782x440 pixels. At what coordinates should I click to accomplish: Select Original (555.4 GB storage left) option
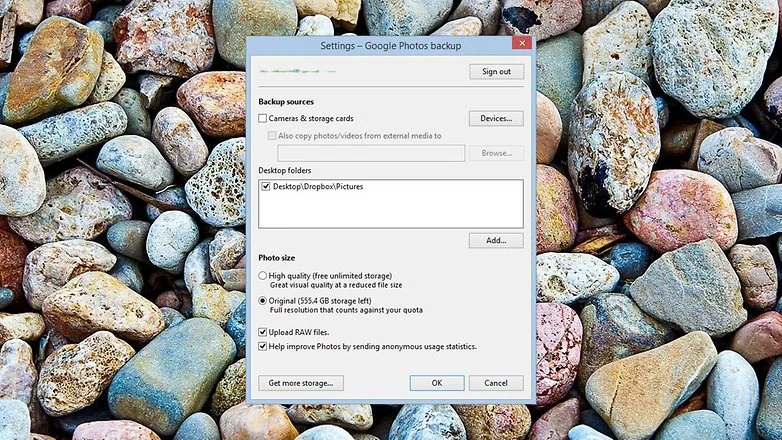tap(263, 301)
